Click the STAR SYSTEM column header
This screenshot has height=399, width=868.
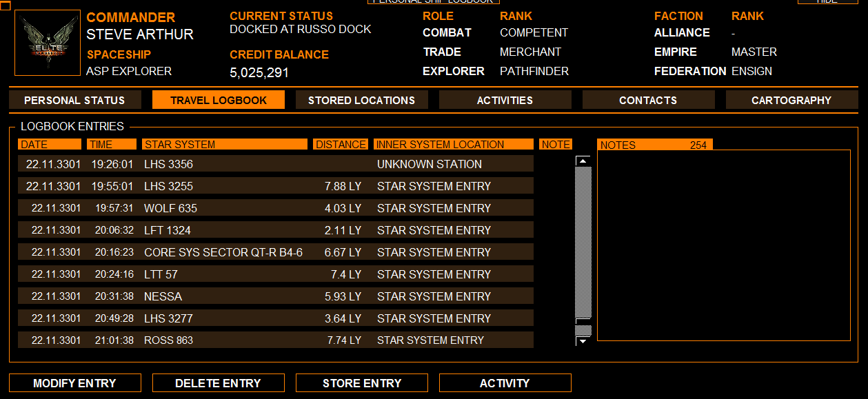[225, 144]
